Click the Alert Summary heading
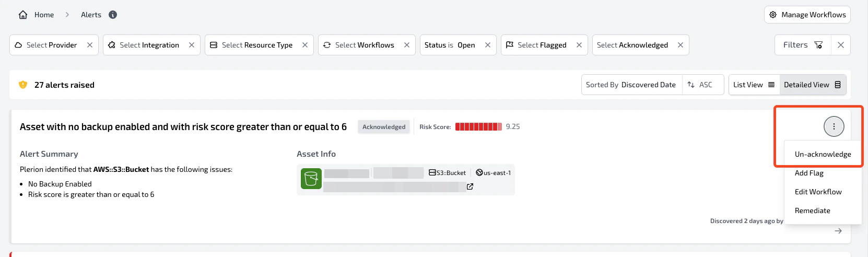This screenshot has height=257, width=868. (x=49, y=154)
